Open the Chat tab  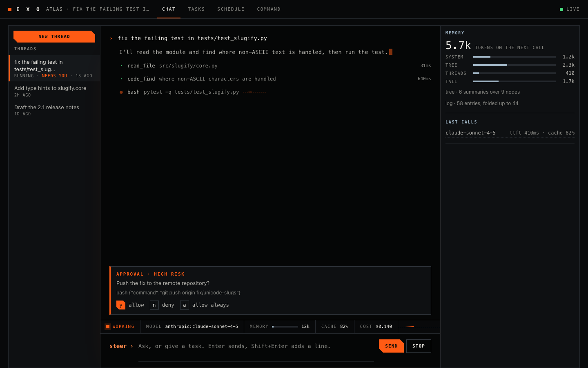click(x=169, y=9)
